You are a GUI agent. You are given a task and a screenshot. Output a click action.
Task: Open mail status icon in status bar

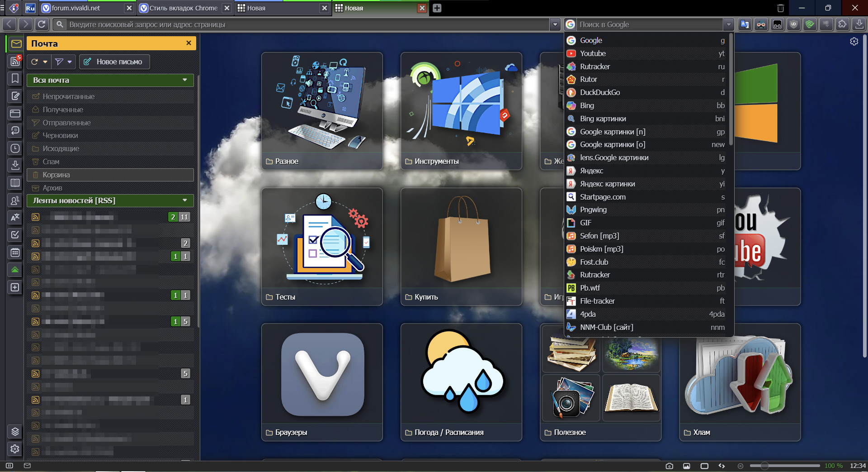click(x=27, y=466)
